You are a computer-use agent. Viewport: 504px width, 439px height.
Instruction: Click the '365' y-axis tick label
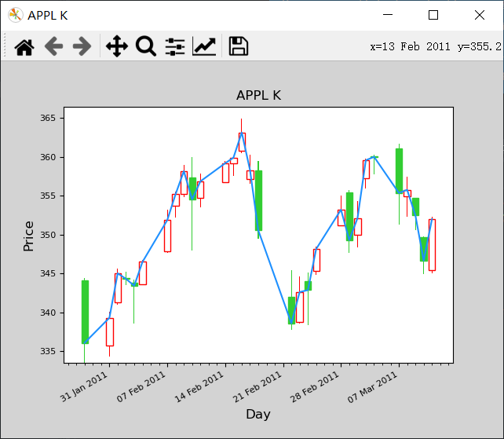[48, 119]
